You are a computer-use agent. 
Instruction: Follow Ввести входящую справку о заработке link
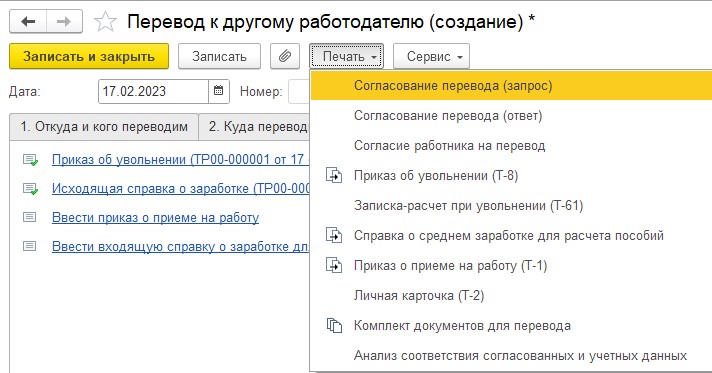(x=180, y=247)
